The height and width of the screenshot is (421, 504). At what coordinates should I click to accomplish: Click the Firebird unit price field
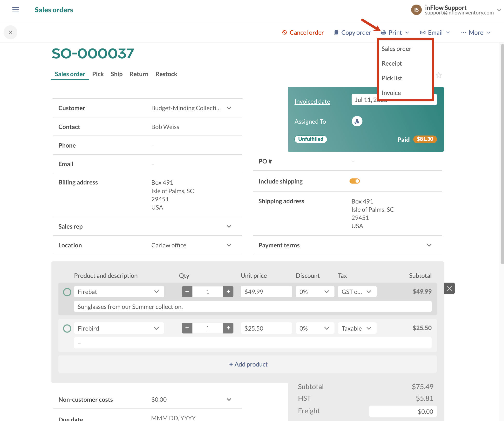266,328
